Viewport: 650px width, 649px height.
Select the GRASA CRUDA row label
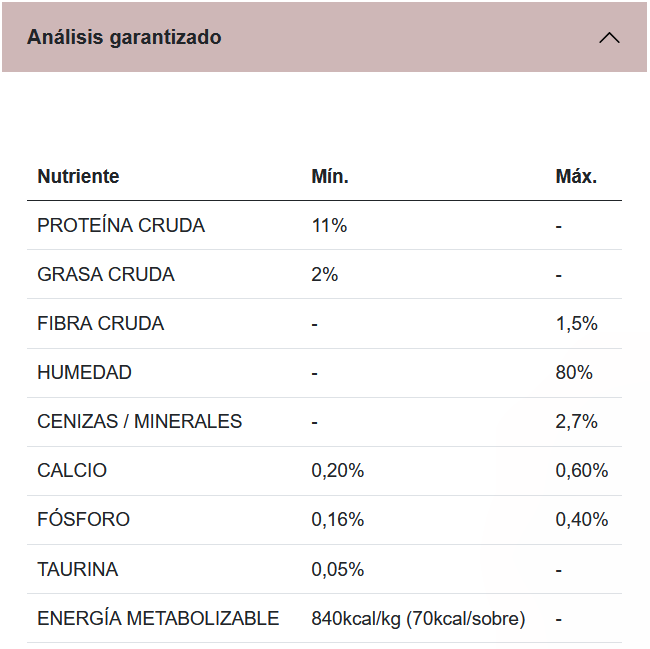click(106, 275)
